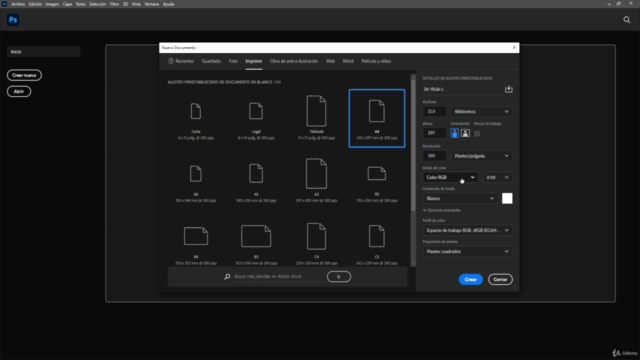Click the Resolución input field
Viewport: 640px width, 360px height.
point(434,156)
